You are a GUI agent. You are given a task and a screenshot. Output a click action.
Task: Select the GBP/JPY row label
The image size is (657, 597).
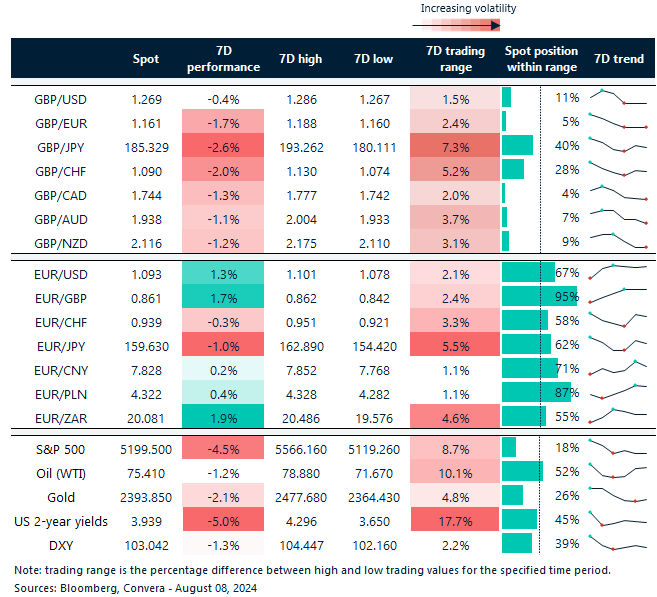(61, 147)
